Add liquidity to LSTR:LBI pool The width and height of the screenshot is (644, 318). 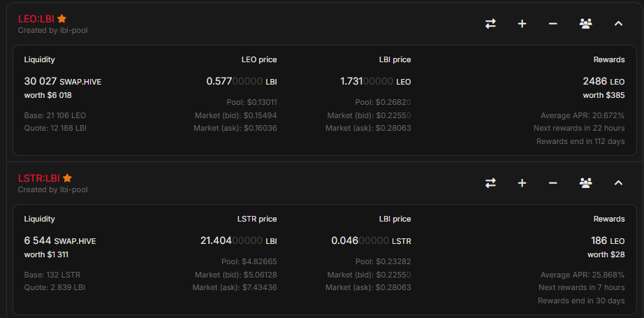[x=522, y=183]
